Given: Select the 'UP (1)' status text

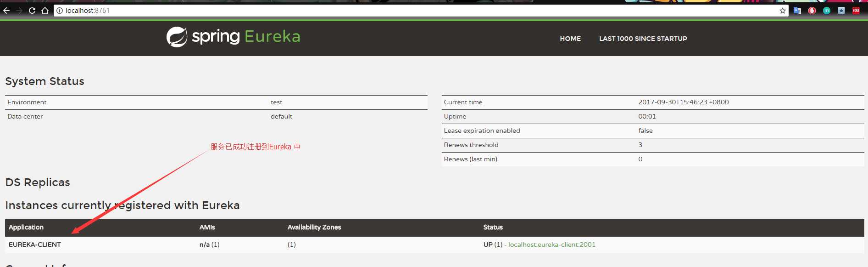Looking at the screenshot, I should pos(493,244).
